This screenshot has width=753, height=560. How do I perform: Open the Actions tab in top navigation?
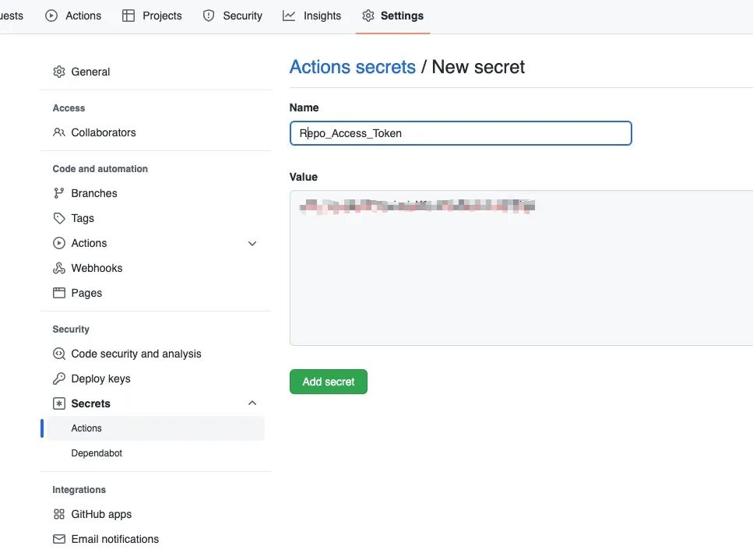pos(73,16)
